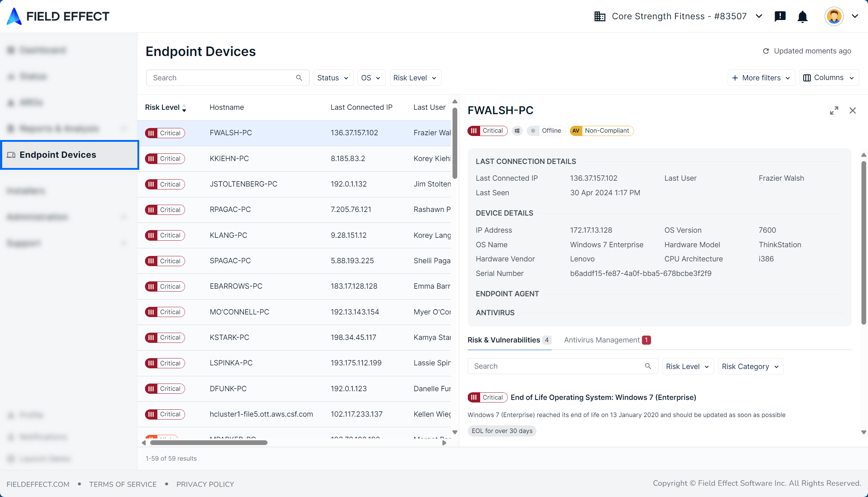Click the user avatar icon
The image size is (868, 497).
tap(834, 16)
